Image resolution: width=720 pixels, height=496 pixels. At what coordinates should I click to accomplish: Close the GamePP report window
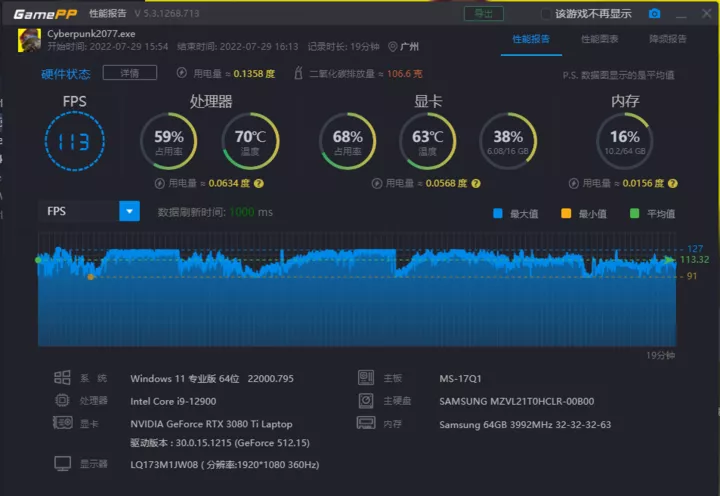tap(707, 13)
